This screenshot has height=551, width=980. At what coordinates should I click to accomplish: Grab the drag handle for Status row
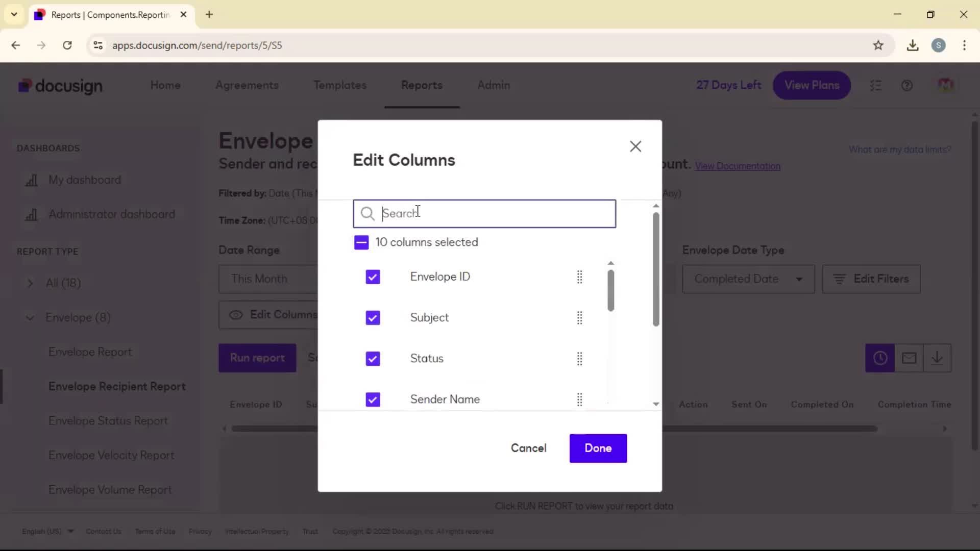[x=579, y=358]
